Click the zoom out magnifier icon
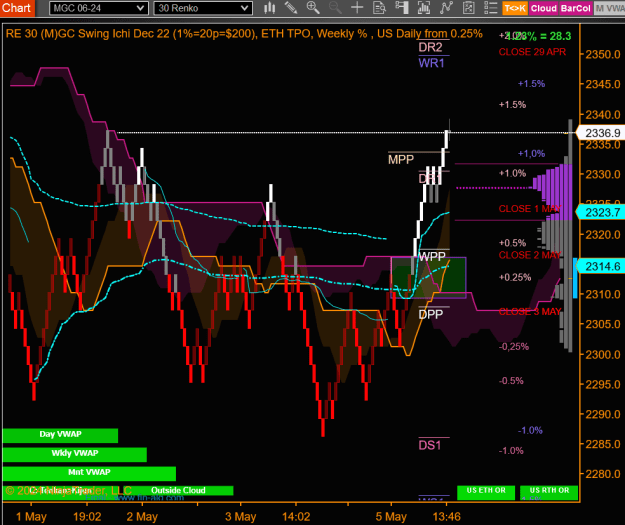This screenshot has width=625, height=525. [335, 8]
